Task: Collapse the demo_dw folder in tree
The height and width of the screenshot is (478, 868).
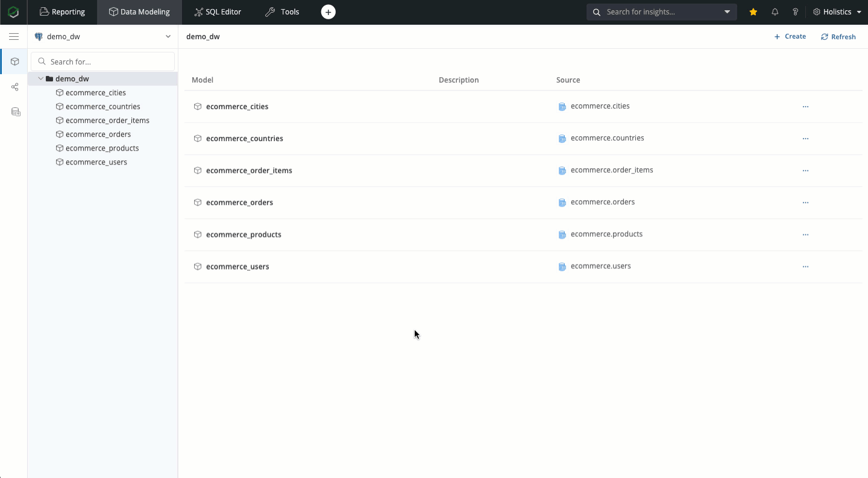Action: pyautogui.click(x=41, y=79)
